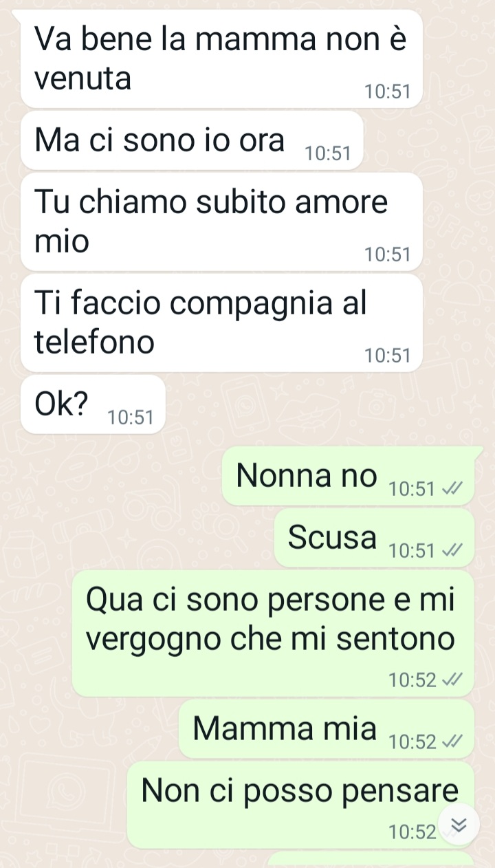Tap the 'Ti faccio compagnia al telefono' message
Image resolution: width=495 pixels, height=868 pixels.
221,323
